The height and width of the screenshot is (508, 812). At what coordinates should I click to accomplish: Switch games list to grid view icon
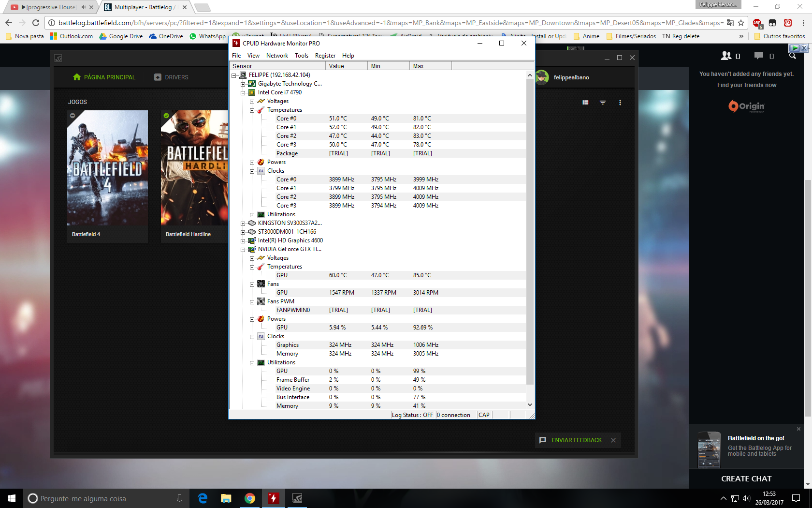[585, 103]
